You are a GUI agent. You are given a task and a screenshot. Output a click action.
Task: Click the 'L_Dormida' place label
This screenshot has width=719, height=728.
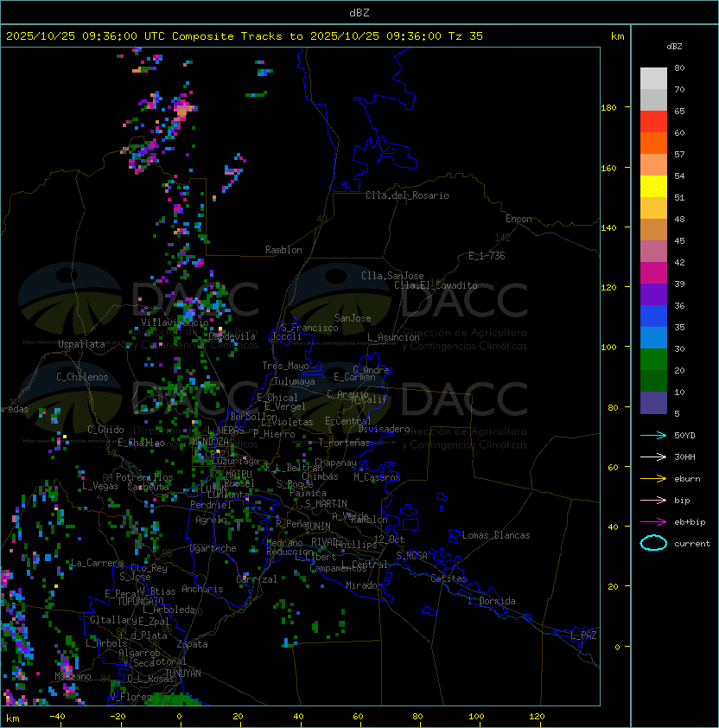point(492,601)
